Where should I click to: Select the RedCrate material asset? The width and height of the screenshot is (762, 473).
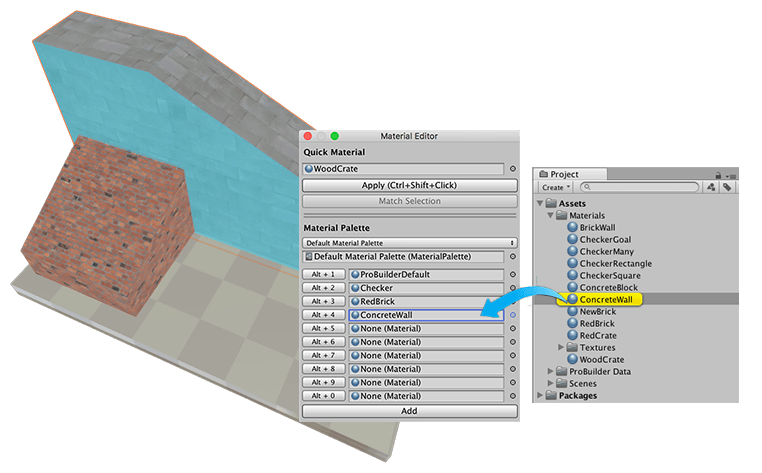[x=592, y=335]
